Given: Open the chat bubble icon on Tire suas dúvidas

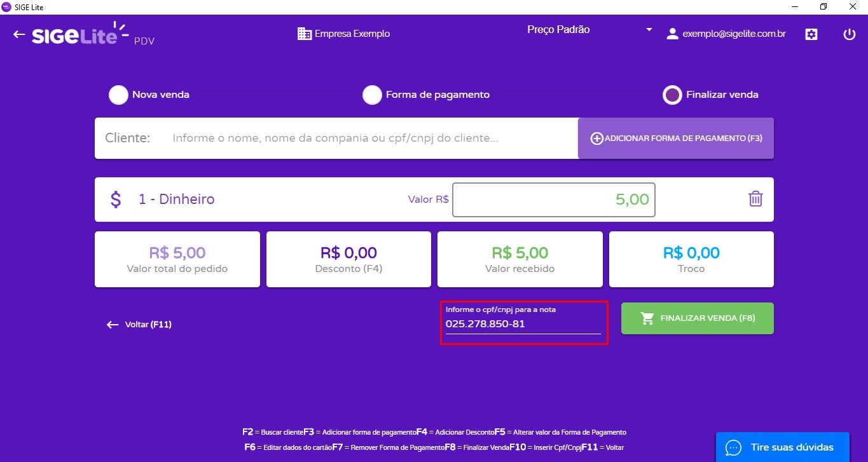Looking at the screenshot, I should tap(734, 447).
